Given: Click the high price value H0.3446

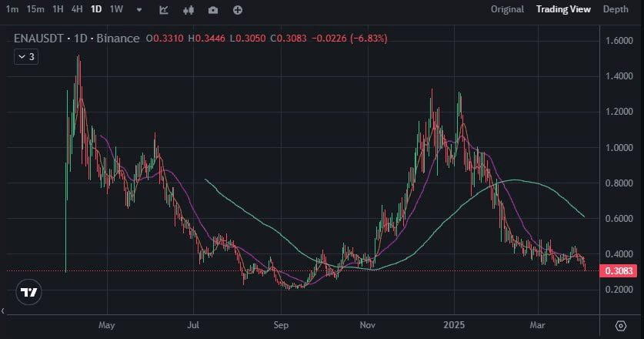Looking at the screenshot, I should (206, 39).
